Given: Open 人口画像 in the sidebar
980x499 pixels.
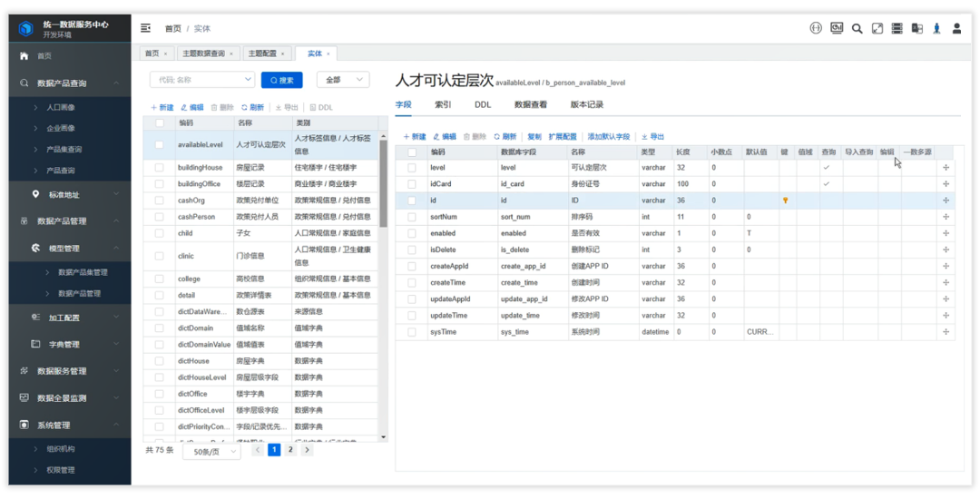Looking at the screenshot, I should (x=62, y=107).
